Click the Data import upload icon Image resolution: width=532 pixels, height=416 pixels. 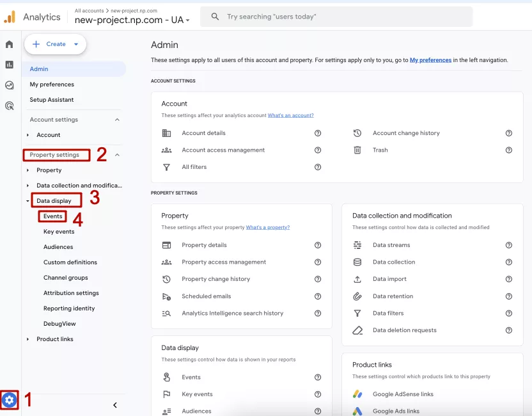(x=357, y=279)
